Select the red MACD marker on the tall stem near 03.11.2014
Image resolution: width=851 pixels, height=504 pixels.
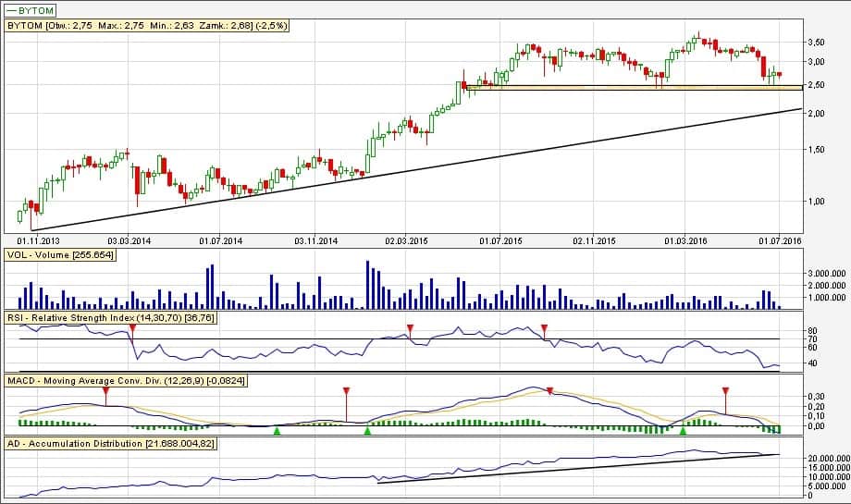coord(346,391)
